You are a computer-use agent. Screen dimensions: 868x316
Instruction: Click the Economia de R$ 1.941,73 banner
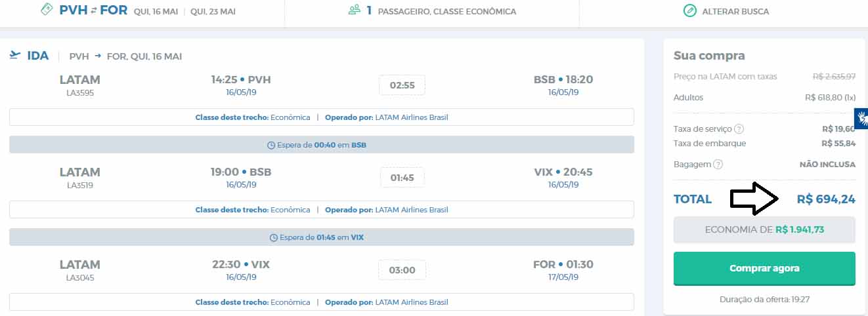pos(764,230)
